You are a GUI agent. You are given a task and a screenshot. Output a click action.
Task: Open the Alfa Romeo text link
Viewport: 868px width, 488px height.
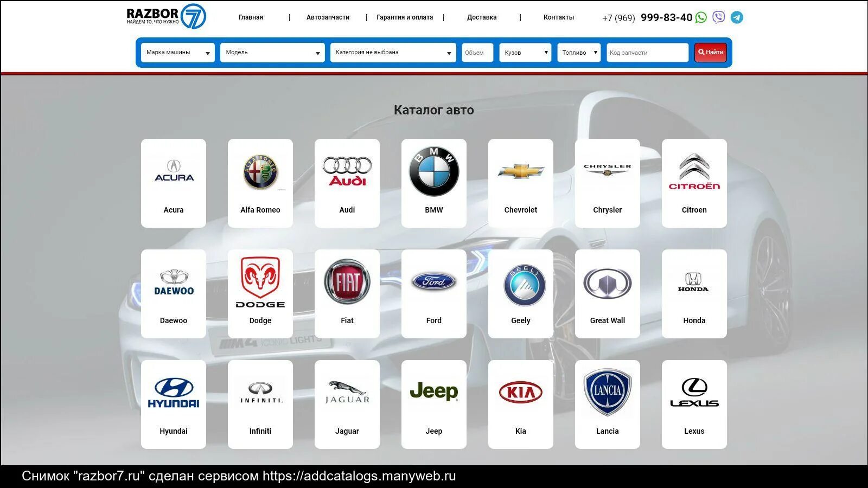tap(260, 210)
